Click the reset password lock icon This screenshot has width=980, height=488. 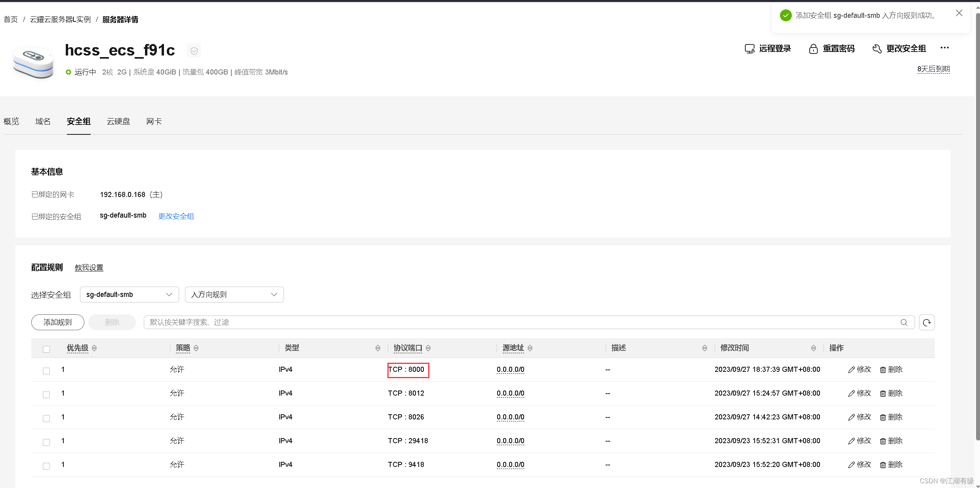click(813, 49)
